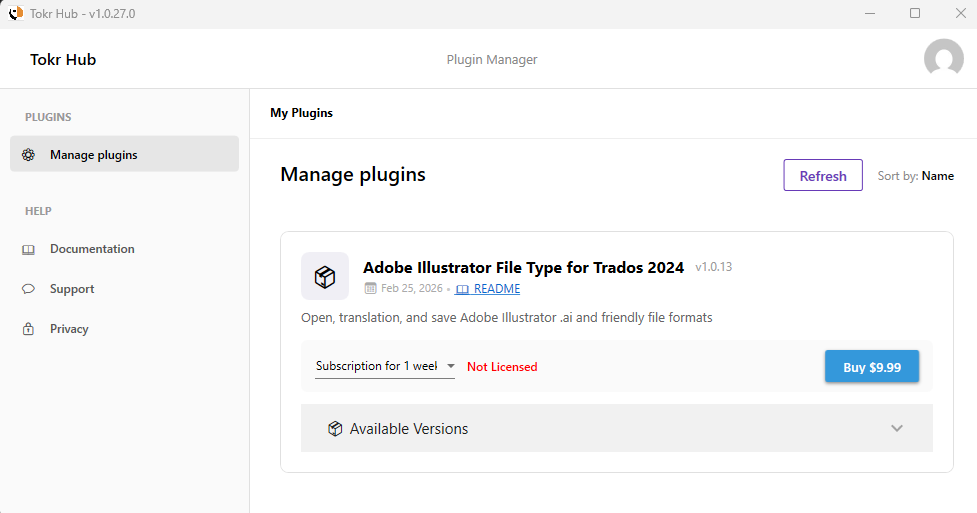Open the Subscription for 1 week dropdown
This screenshot has height=513, width=977.
click(x=384, y=366)
